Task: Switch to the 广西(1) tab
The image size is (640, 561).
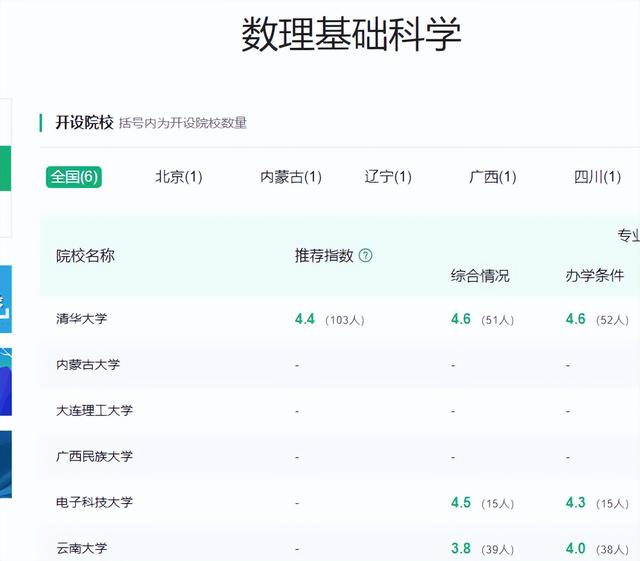Action: point(493,177)
